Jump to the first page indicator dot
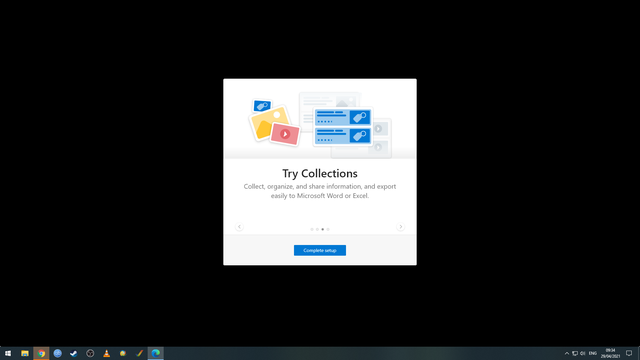640x360 pixels. click(x=312, y=229)
